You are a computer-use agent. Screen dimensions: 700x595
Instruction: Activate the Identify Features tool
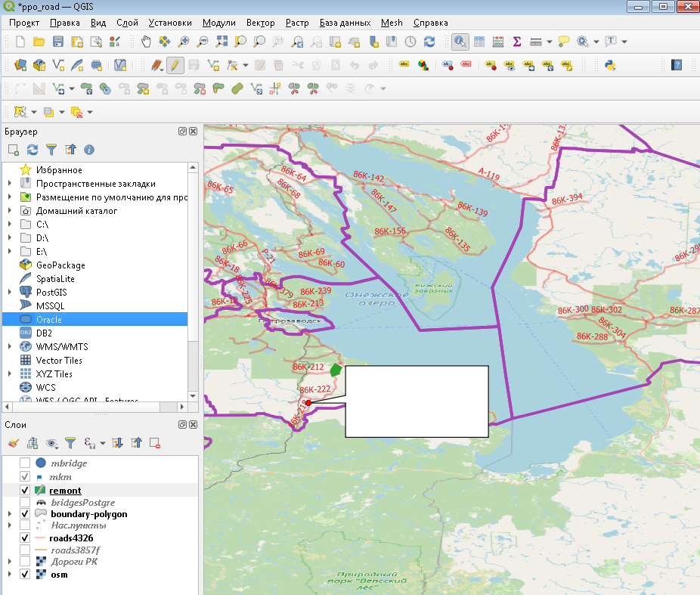click(460, 42)
